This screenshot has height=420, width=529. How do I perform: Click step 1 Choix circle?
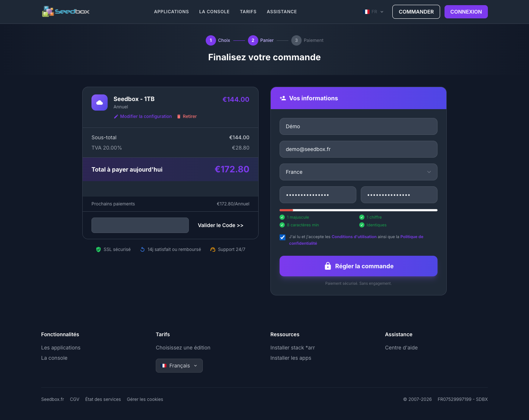211,40
